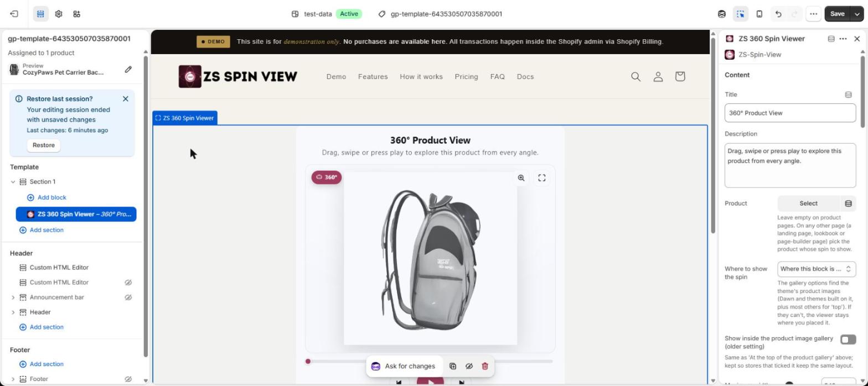Click the Description text area
868x386 pixels.
[790, 165]
